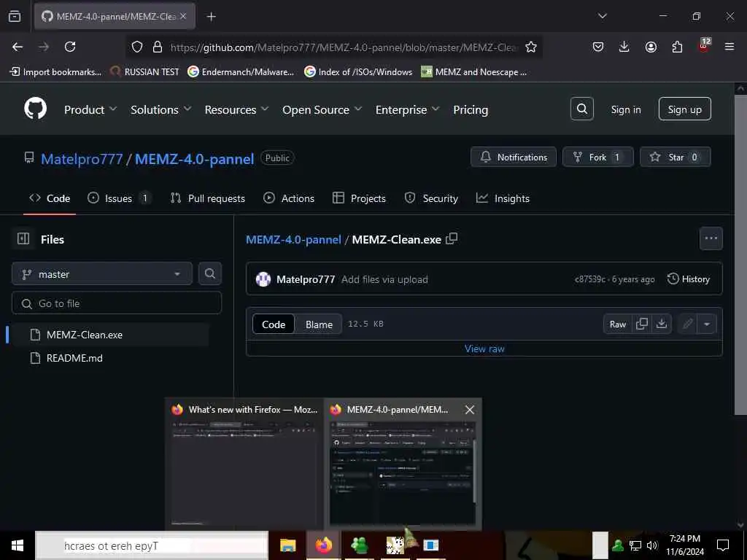Copy raw file contents icon

click(x=642, y=324)
